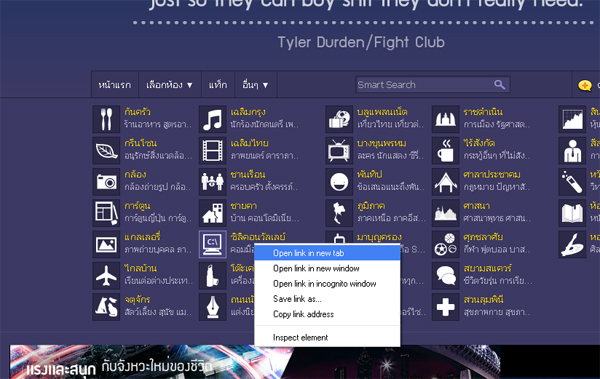Select Save link as... in context menu
Viewport: 600px width, 379px height.
tap(327, 299)
